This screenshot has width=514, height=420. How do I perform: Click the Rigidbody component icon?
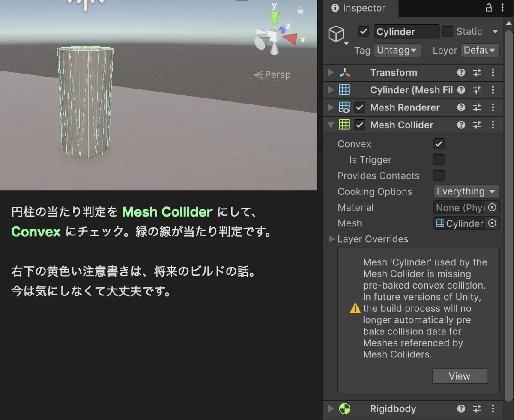[x=344, y=409]
